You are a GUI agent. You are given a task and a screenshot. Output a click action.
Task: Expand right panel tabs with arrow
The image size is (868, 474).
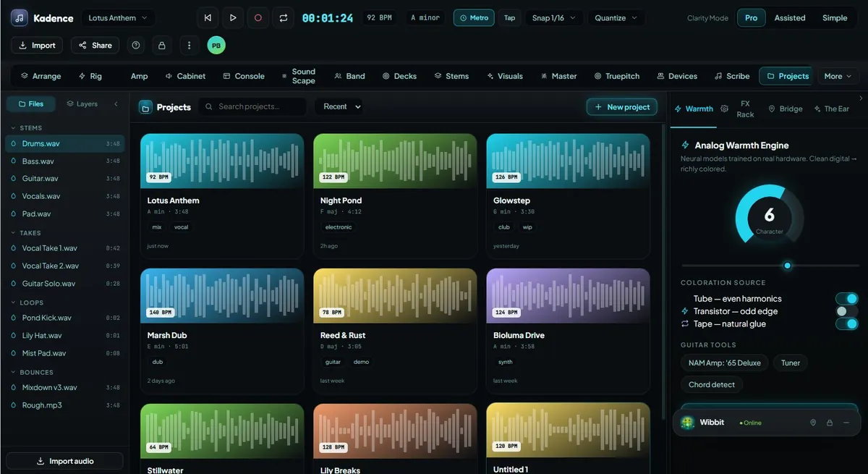(861, 98)
